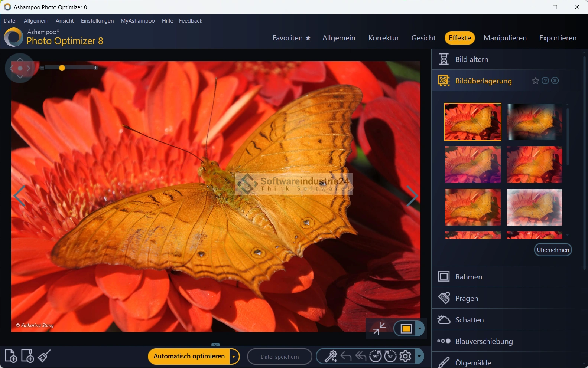Viewport: 588px width, 368px height.
Task: Expand the view mode dropdown arrow
Action: tap(419, 328)
